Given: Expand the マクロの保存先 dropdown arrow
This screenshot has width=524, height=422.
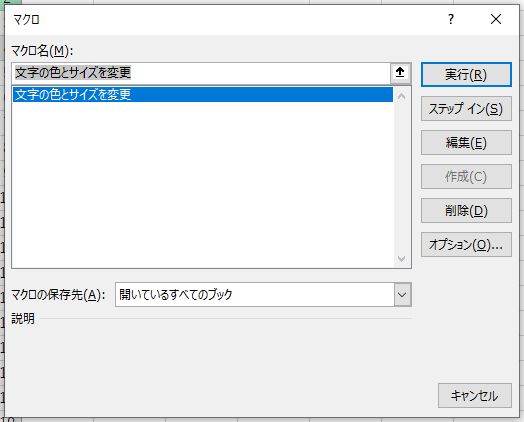Looking at the screenshot, I should (402, 295).
